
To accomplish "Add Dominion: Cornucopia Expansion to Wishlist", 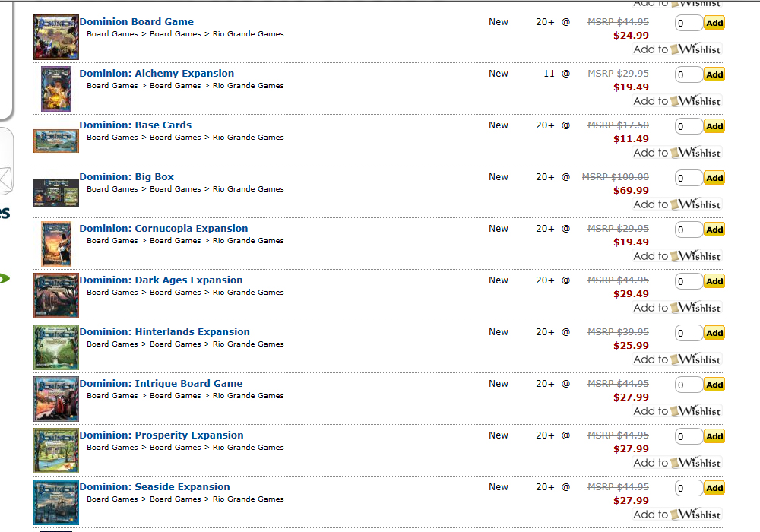I will point(677,256).
